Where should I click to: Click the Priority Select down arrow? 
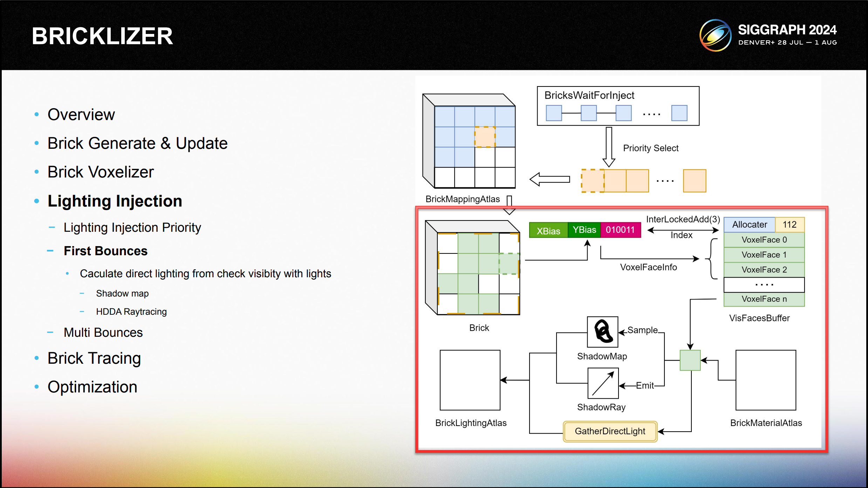click(609, 147)
